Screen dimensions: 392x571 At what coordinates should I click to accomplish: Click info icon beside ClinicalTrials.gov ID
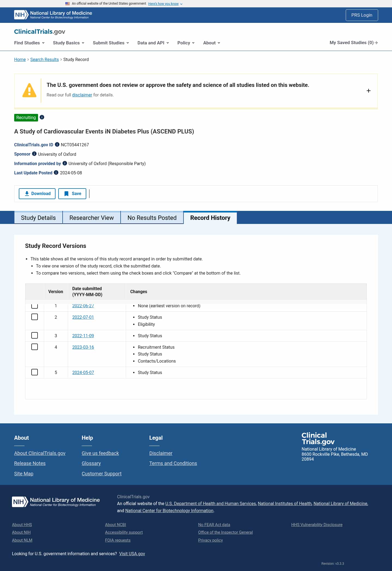pyautogui.click(x=57, y=144)
